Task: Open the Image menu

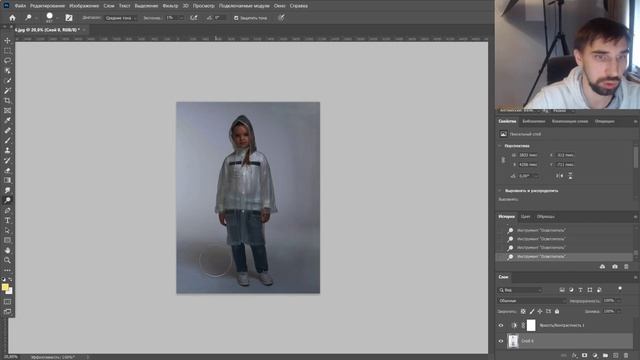Action: coord(84,6)
